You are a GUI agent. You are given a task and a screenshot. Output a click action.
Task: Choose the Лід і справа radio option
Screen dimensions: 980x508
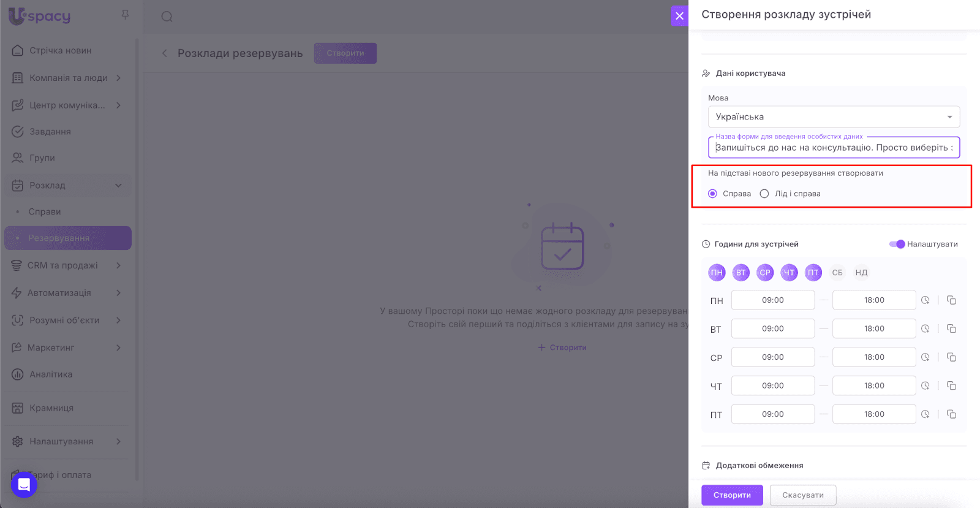(x=764, y=194)
